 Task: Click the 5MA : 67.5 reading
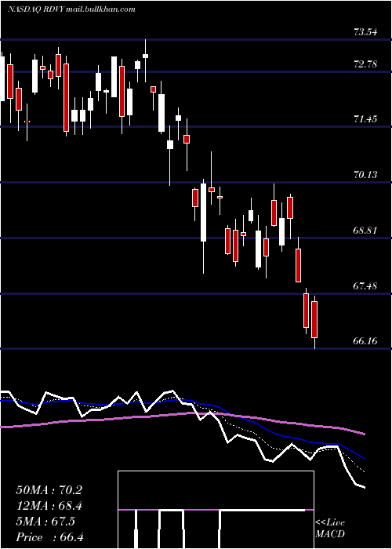pos(45,522)
